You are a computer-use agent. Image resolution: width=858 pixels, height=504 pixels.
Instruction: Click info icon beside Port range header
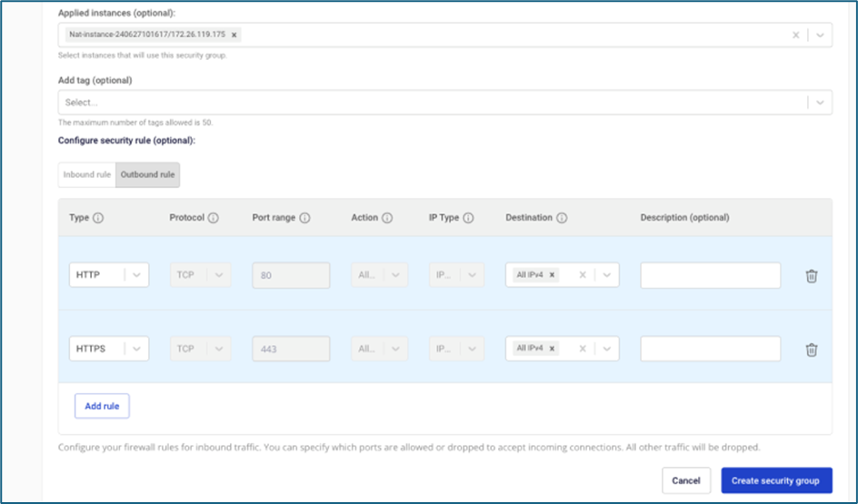click(304, 218)
